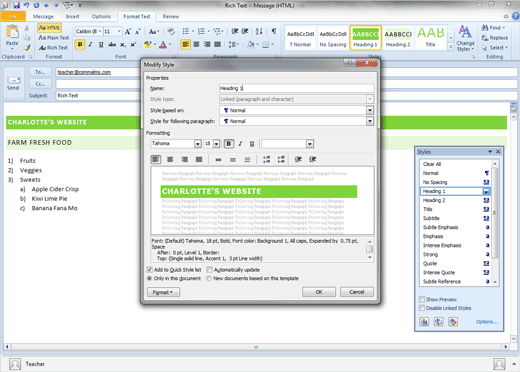Click Cancel in Modify Style dialog

[x=357, y=292]
